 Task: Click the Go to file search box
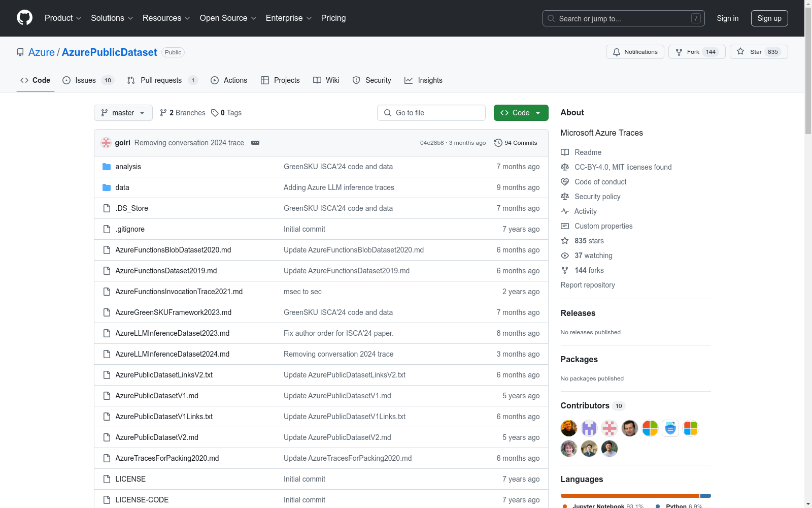point(431,113)
